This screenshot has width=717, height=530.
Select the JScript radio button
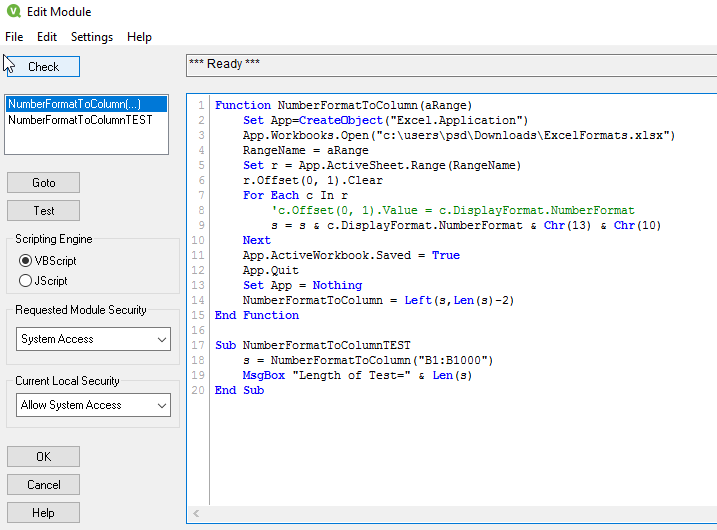pos(26,280)
